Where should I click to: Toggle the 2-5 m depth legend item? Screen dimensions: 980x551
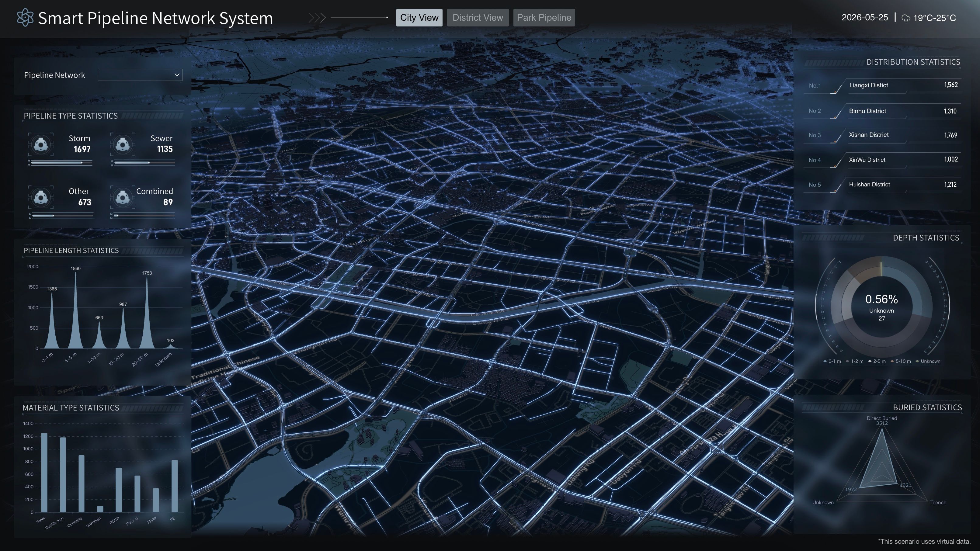pyautogui.click(x=877, y=361)
